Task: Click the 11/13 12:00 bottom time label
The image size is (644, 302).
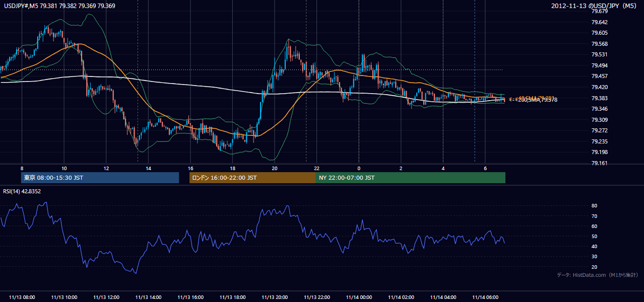Action: pos(106,297)
